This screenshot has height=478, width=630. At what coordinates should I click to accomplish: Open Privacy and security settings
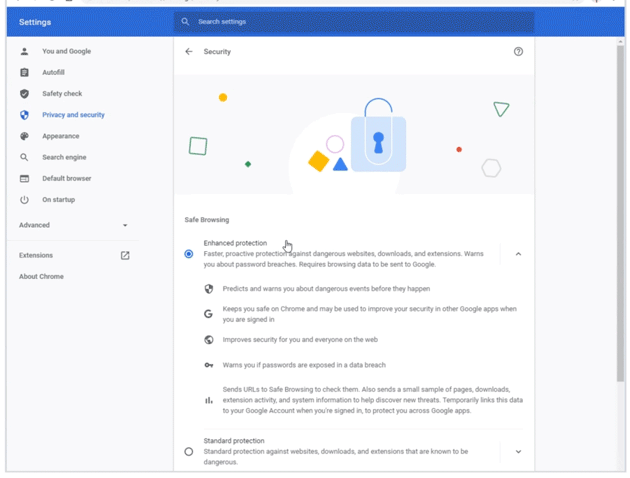tap(73, 115)
